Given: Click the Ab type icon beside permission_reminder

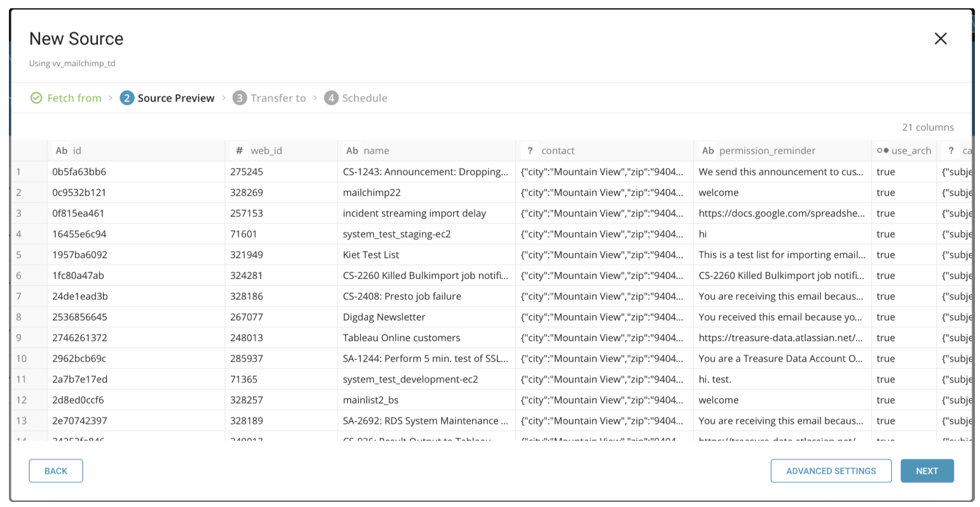Looking at the screenshot, I should (x=707, y=151).
